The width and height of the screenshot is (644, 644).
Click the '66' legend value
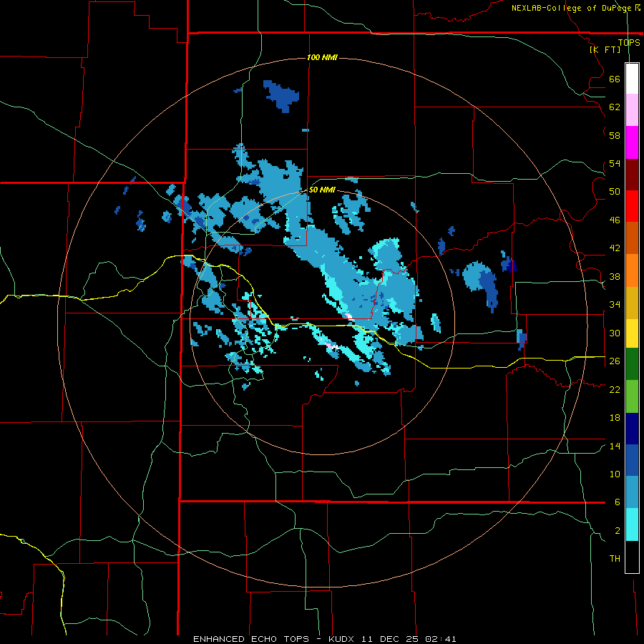coord(615,79)
